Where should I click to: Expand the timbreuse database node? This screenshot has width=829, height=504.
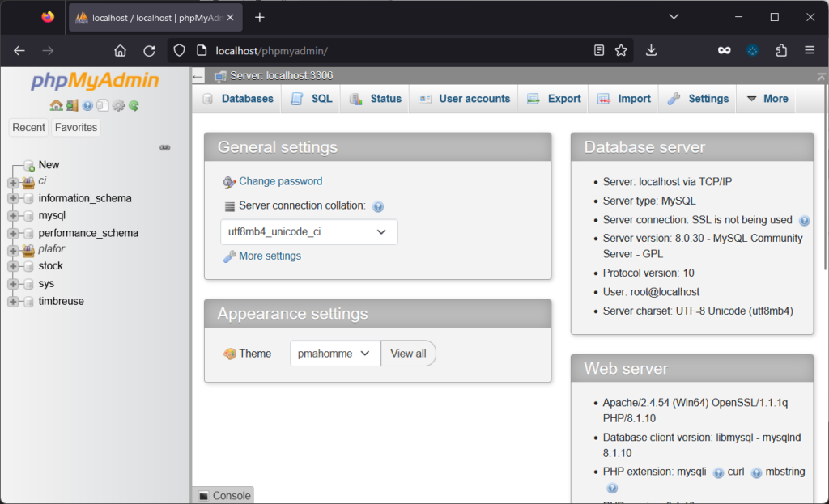13,302
